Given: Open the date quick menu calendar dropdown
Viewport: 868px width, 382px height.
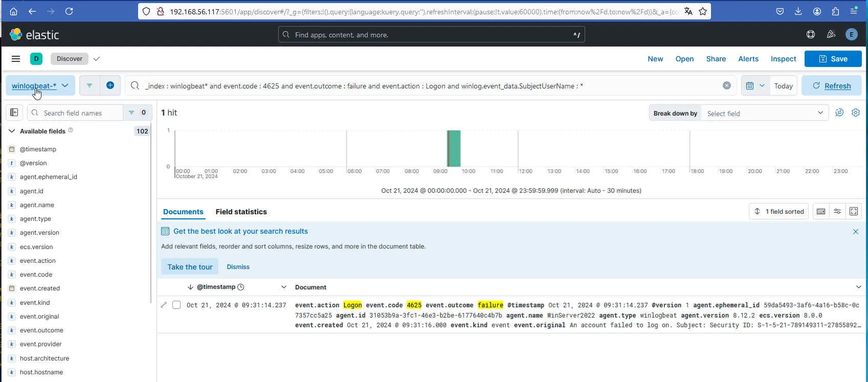Looking at the screenshot, I should tap(755, 86).
